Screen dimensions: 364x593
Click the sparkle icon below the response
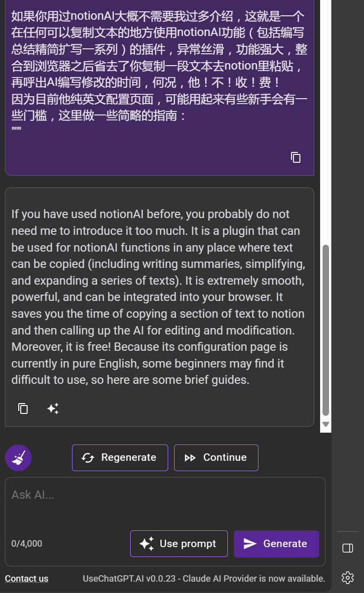pyautogui.click(x=53, y=408)
